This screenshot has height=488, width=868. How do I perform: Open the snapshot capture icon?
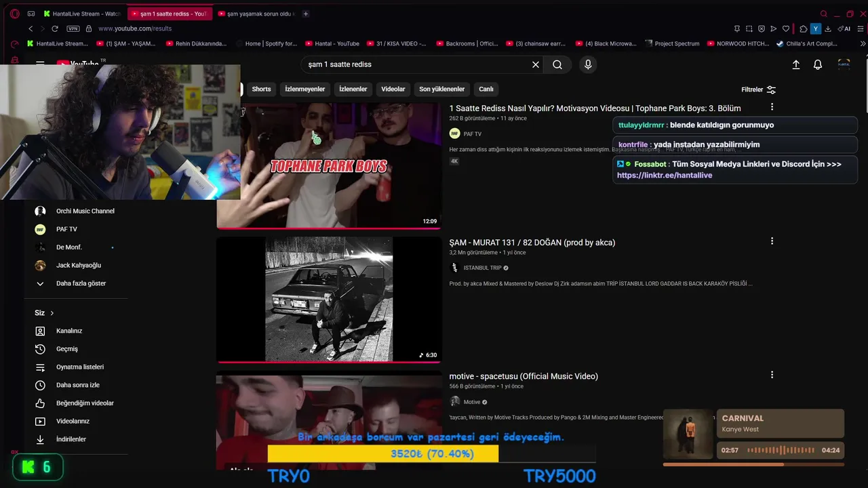pyautogui.click(x=749, y=28)
